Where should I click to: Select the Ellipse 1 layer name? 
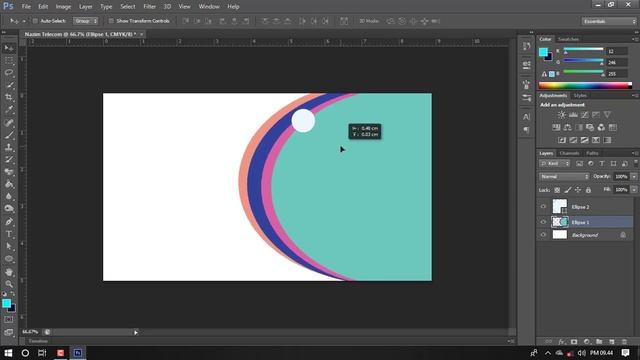[x=580, y=222]
